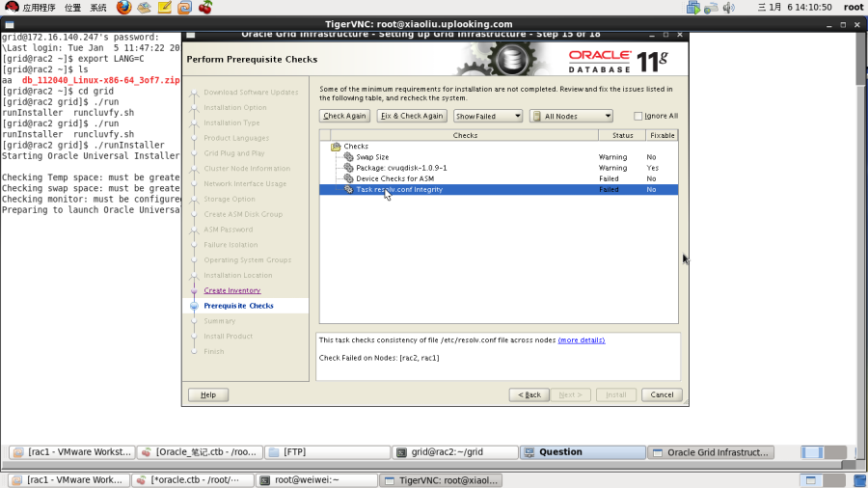
Task: Open the 应用程序 applications menu
Action: click(39, 8)
